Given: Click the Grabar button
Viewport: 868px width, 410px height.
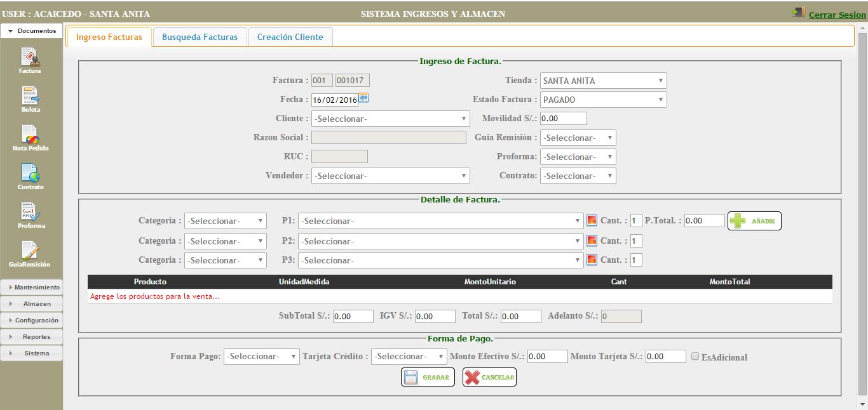Looking at the screenshot, I should (428, 377).
